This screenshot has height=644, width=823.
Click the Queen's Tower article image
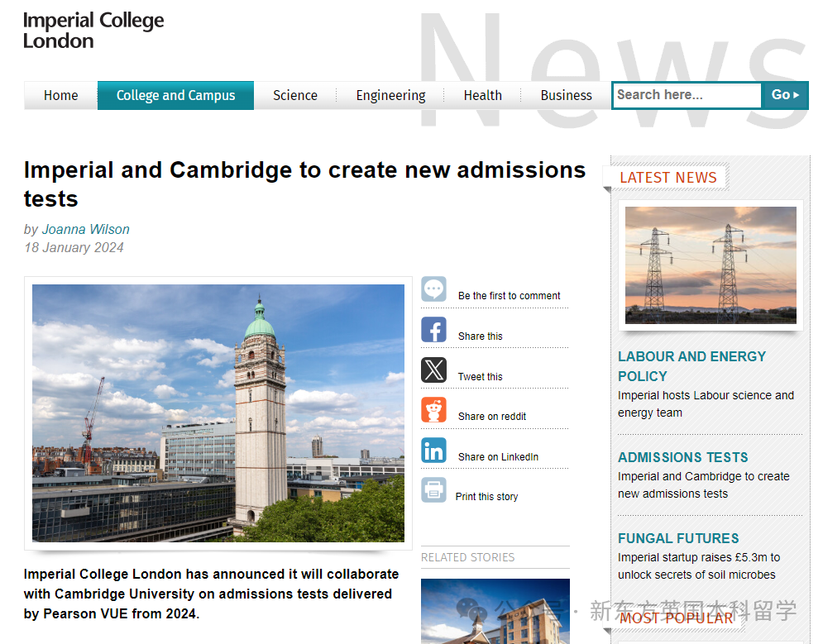pyautogui.click(x=218, y=413)
